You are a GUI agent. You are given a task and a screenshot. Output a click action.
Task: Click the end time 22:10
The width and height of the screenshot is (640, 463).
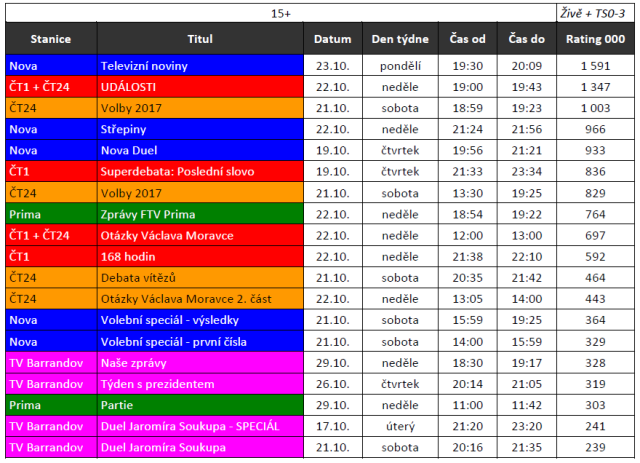tap(527, 257)
